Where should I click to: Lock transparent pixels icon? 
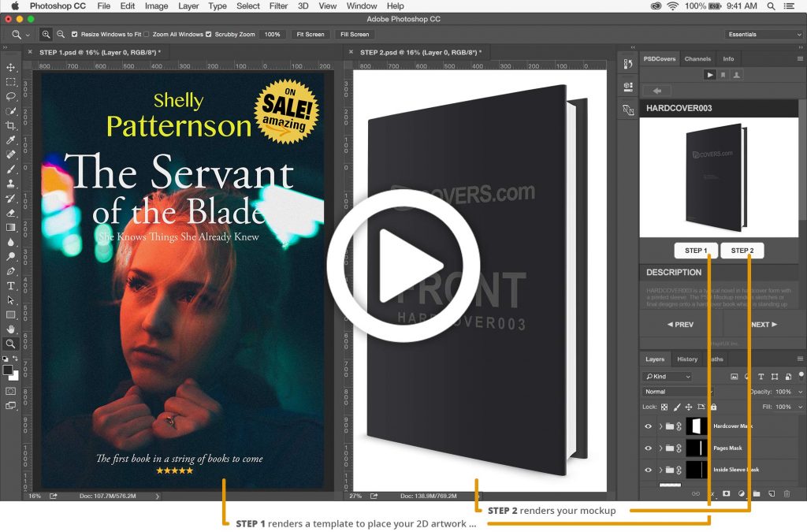(664, 407)
